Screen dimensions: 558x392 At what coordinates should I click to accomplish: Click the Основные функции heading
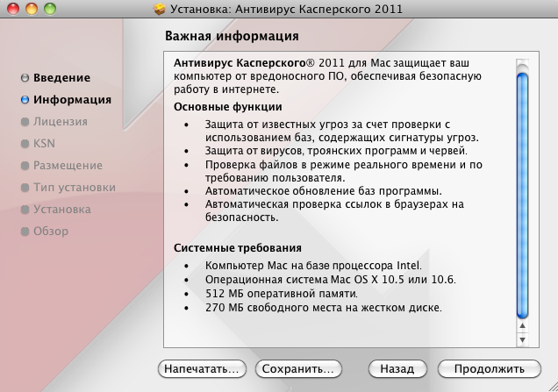(228, 107)
